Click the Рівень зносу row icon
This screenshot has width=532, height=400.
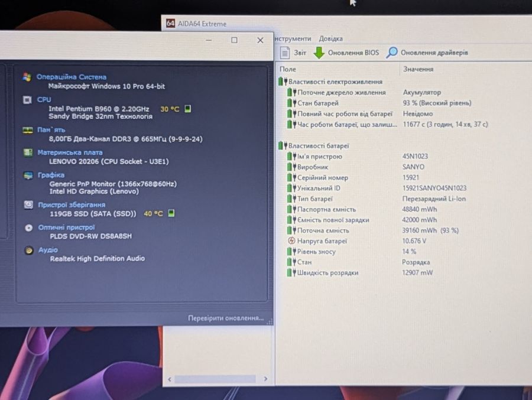(x=291, y=251)
